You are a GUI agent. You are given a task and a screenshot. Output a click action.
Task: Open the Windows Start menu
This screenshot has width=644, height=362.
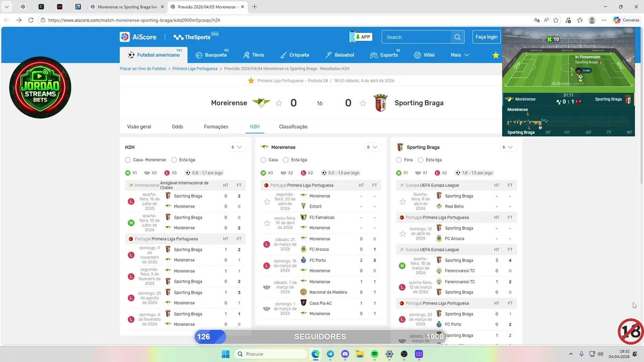pos(225,354)
